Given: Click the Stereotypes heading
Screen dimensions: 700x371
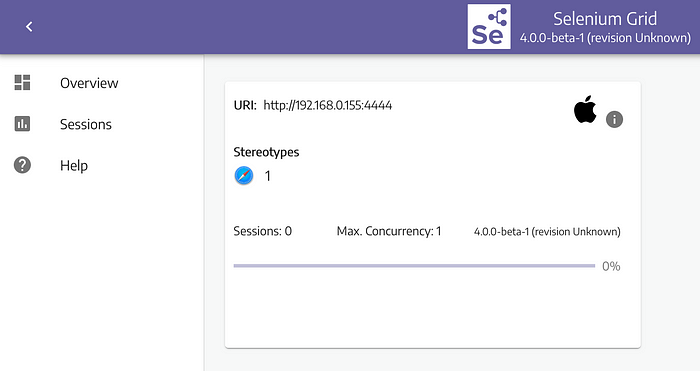Looking at the screenshot, I should point(266,152).
